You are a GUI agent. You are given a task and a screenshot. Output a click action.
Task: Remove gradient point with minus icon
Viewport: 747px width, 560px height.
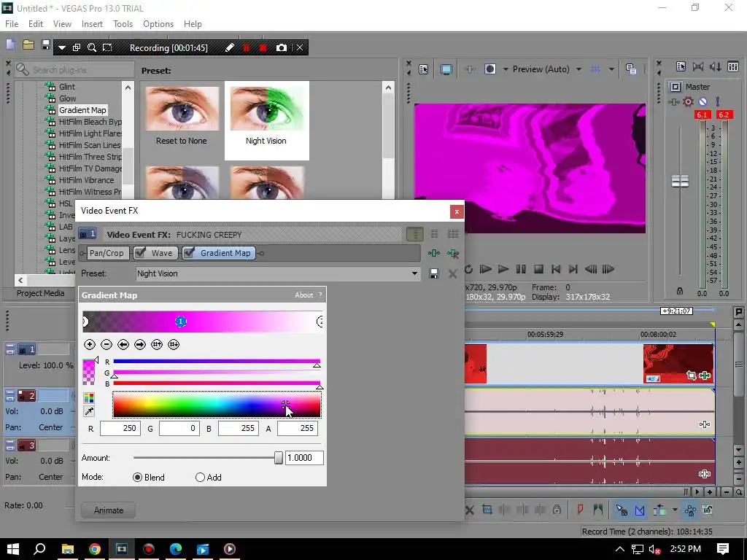[107, 344]
